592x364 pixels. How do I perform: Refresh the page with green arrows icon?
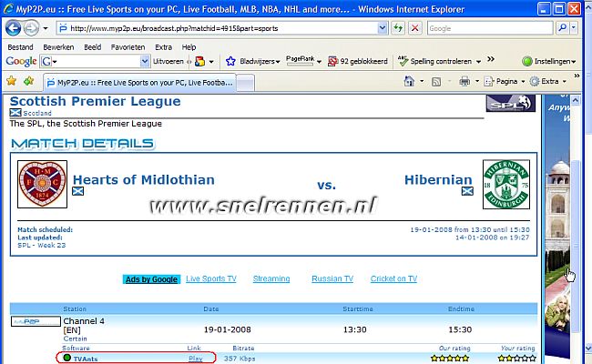point(398,28)
